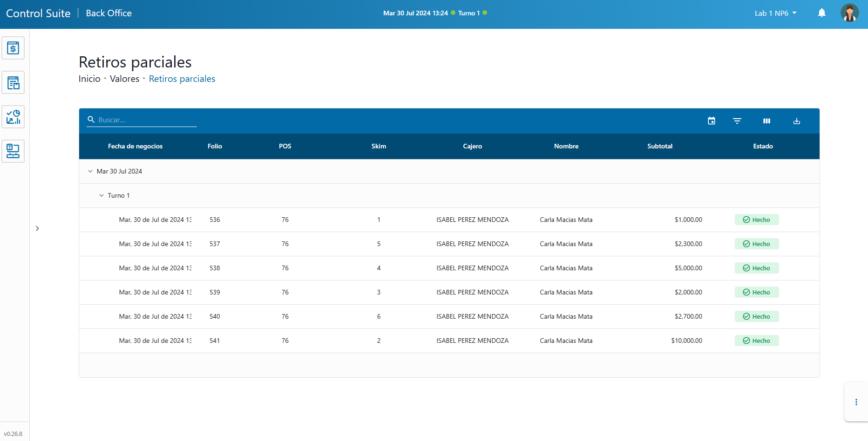Open the cash register sidebar icon
This screenshot has height=441, width=868.
pos(13,48)
